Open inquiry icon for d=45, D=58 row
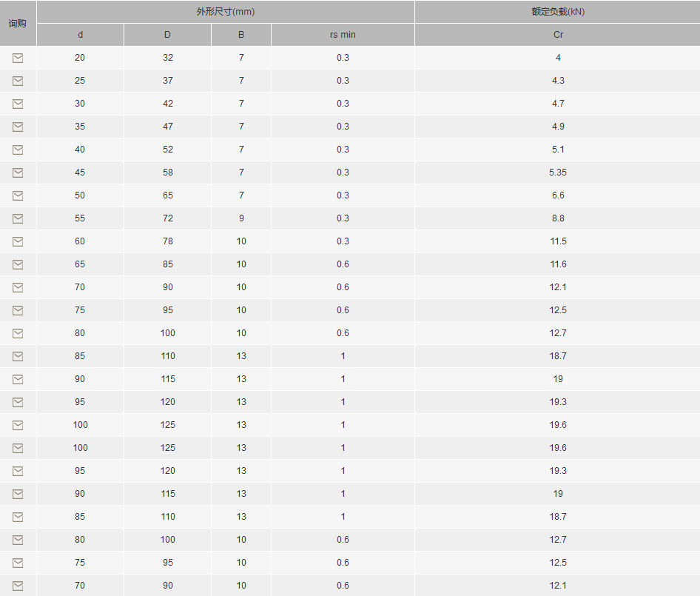Screen dimensions: 700x596 (x=18, y=173)
